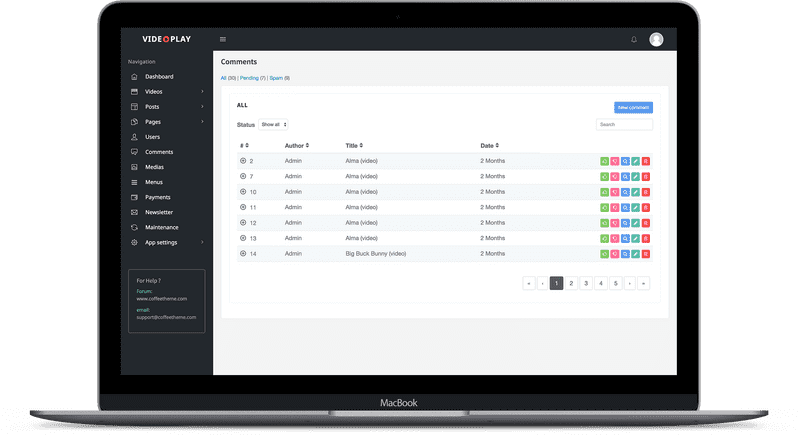Approve comment 7 with green thumbs-up

tap(605, 176)
